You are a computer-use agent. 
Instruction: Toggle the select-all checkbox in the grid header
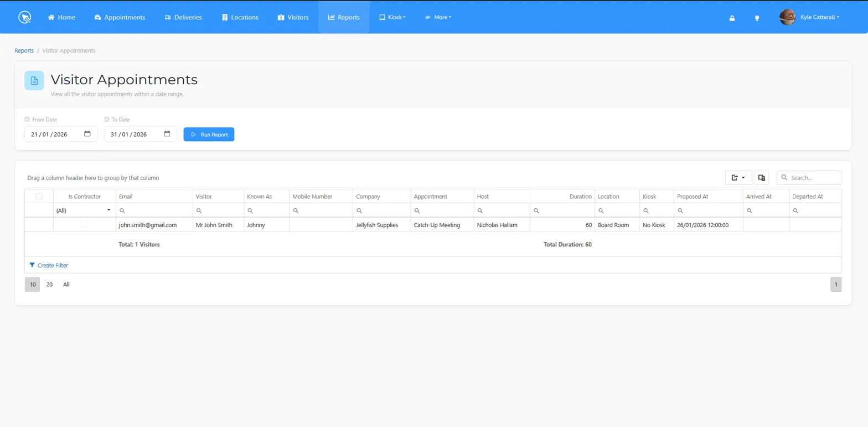(39, 196)
